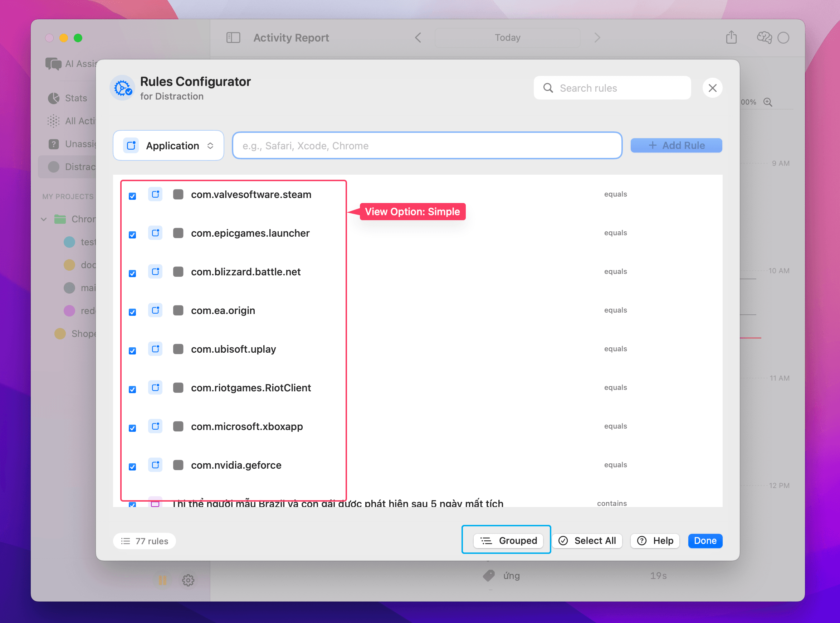840x623 pixels.
Task: Open the AI brain icon in toolbar
Action: pyautogui.click(x=764, y=37)
